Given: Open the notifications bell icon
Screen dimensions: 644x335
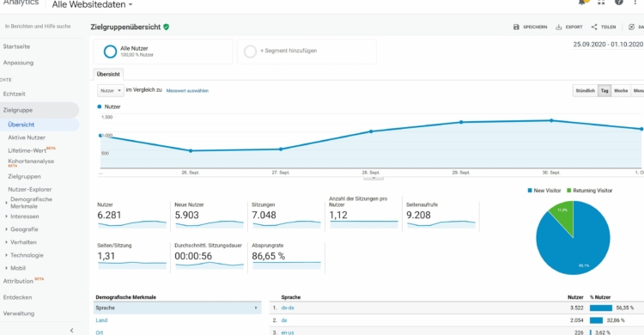Looking at the screenshot, I should tap(583, 3).
